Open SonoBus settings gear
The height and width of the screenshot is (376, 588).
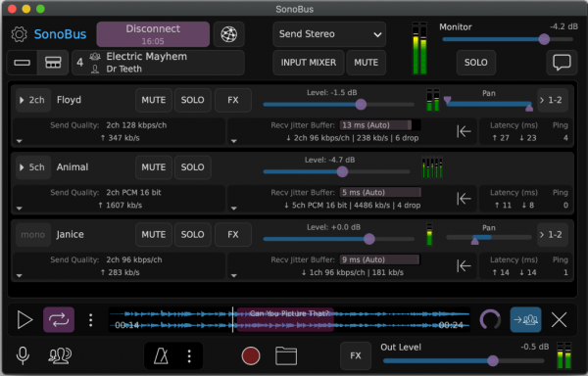tap(20, 34)
